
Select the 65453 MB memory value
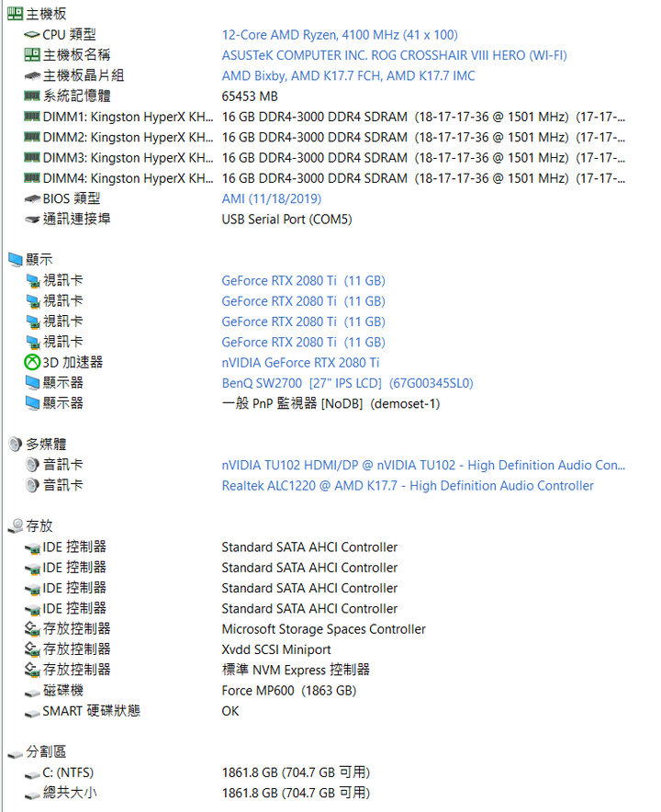(250, 96)
